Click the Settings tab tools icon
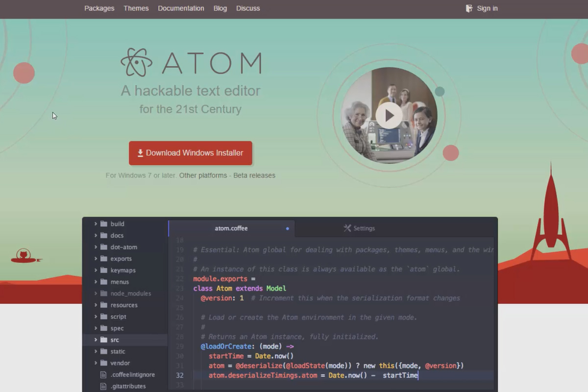This screenshot has width=588, height=392. [x=347, y=228]
